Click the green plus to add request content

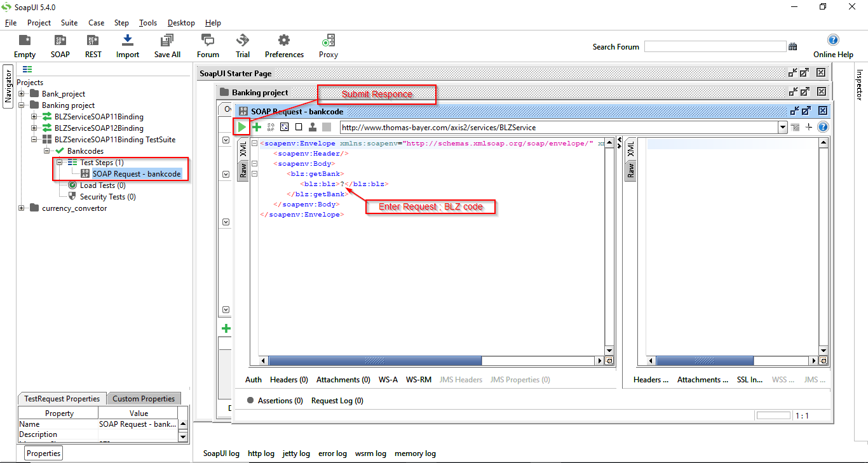[x=257, y=126]
